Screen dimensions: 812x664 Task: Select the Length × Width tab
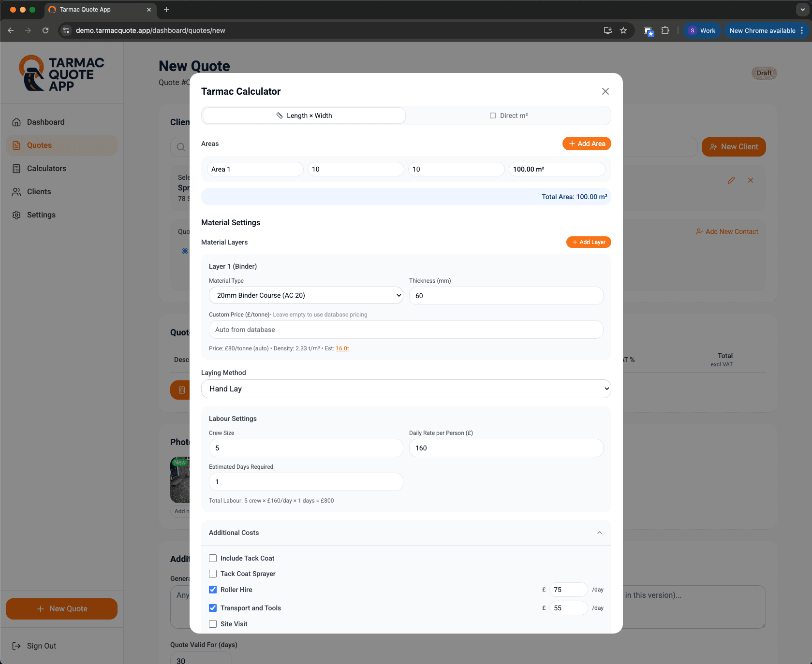[304, 115]
